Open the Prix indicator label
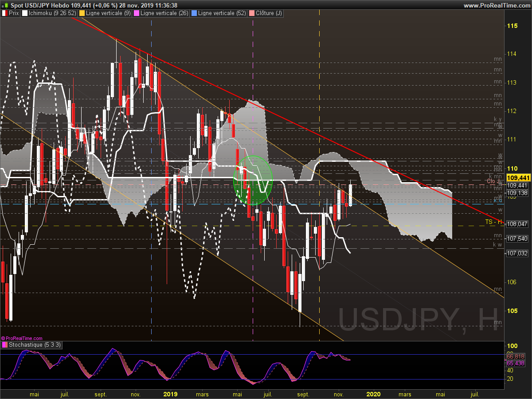Screen dimensions: 532x399 coord(11,13)
